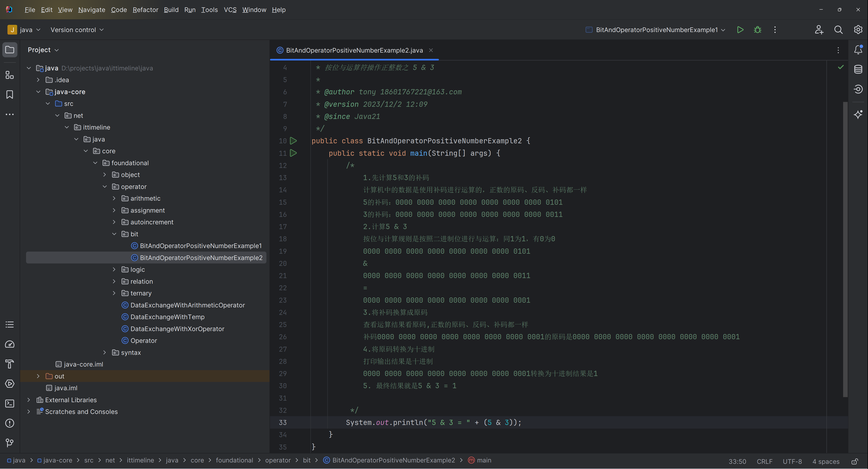The image size is (868, 469).
Task: Click main method in breadcrumb bar
Action: [480, 460]
